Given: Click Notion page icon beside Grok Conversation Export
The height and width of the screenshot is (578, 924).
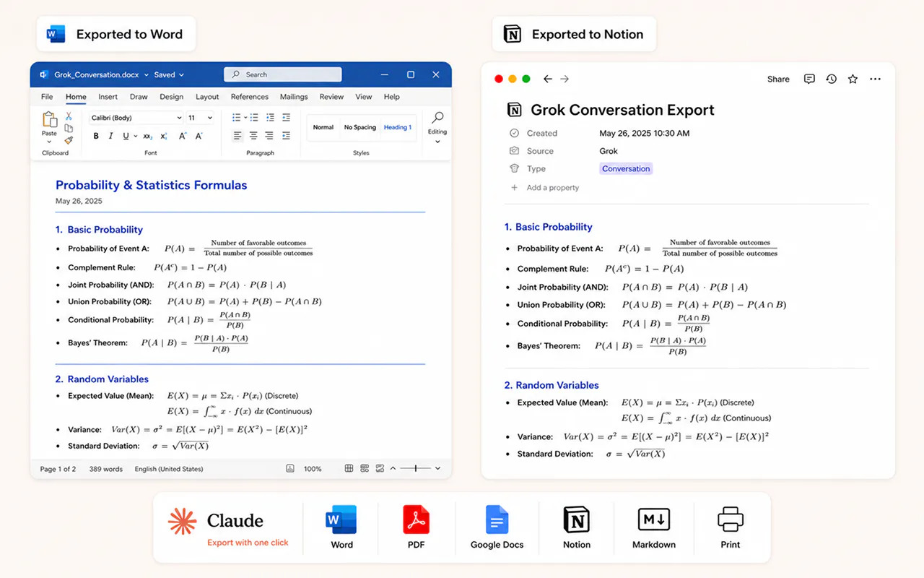Looking at the screenshot, I should tap(514, 110).
